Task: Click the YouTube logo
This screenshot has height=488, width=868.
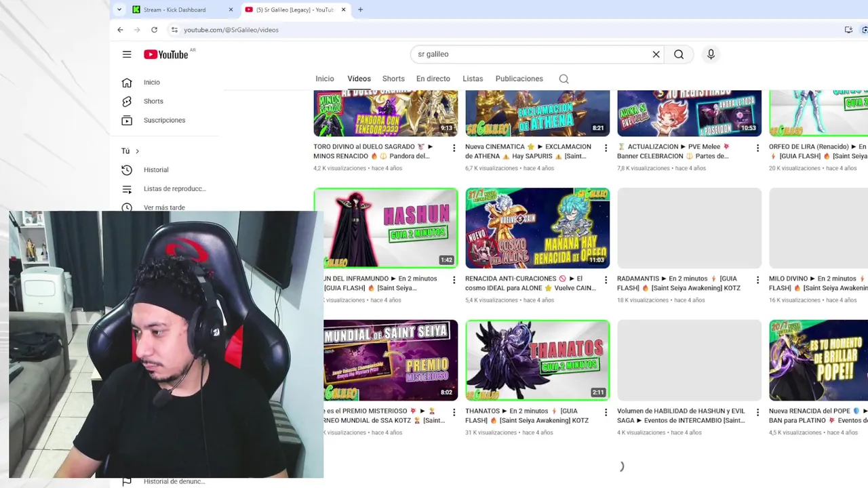Action: coord(165,54)
